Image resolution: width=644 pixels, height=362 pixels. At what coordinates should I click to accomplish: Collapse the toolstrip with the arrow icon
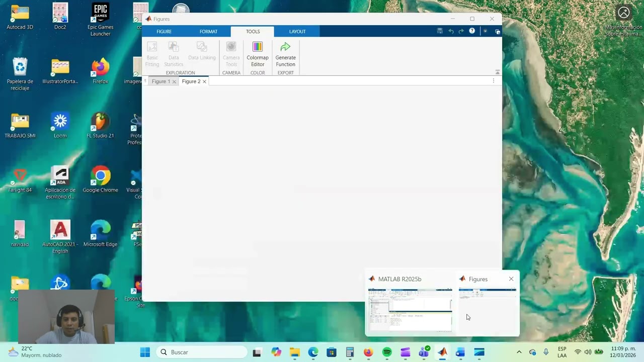(x=498, y=72)
